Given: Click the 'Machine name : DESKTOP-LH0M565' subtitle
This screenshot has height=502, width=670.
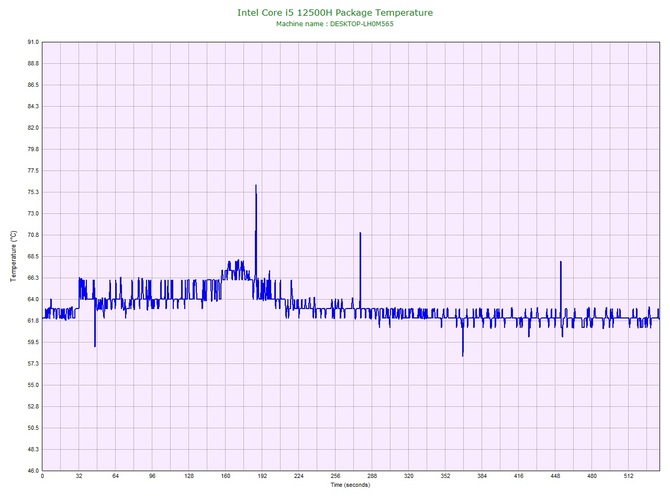Looking at the screenshot, I should point(335,24).
